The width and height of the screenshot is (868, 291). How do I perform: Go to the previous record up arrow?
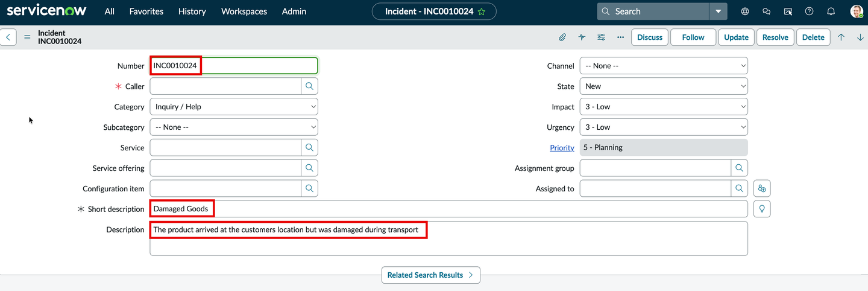[841, 37]
